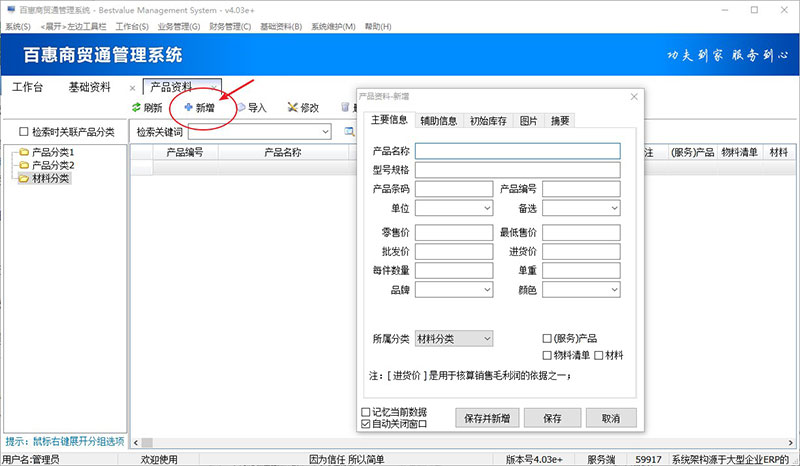Click the 进货价 input field
The width and height of the screenshot is (800, 466).
pyautogui.click(x=581, y=252)
